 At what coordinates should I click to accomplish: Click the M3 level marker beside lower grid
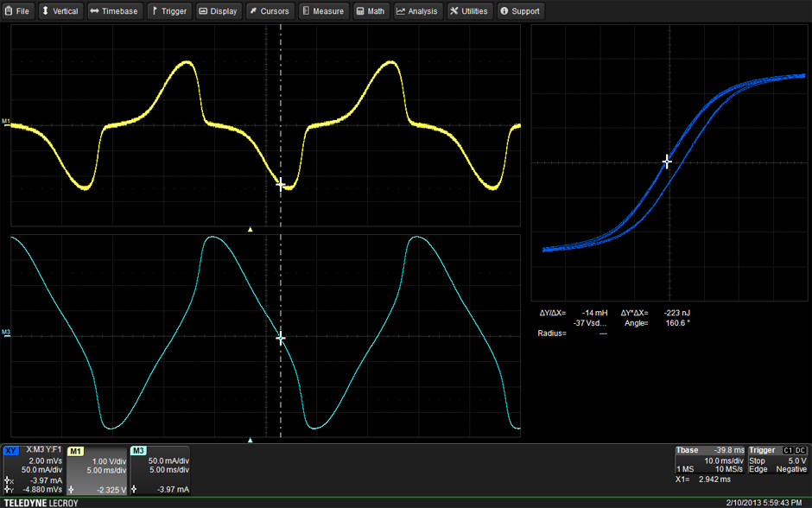6,332
